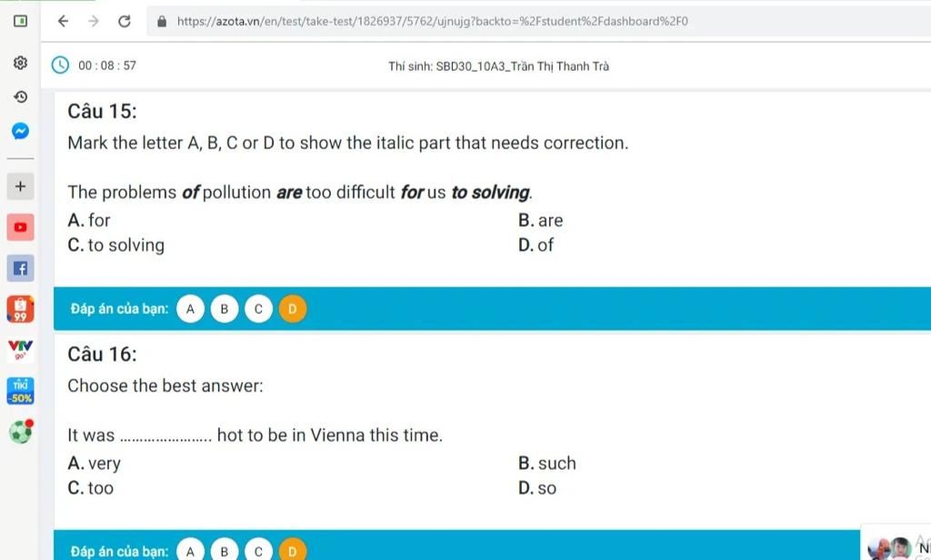Open the soccer ball sidebar shortcut
This screenshot has height=560, width=931.
21,432
